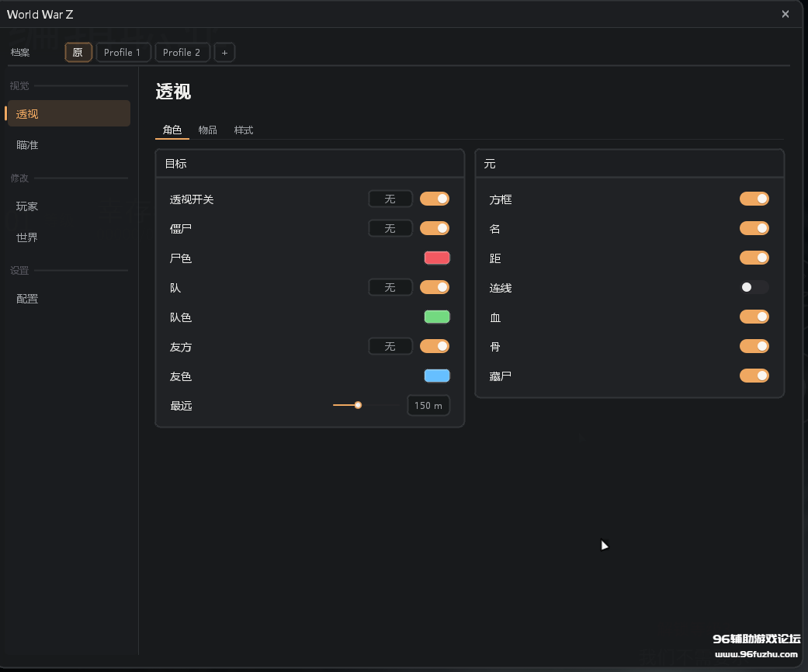Click the 最远 distance slider handle
The image size is (808, 672).
pos(358,405)
